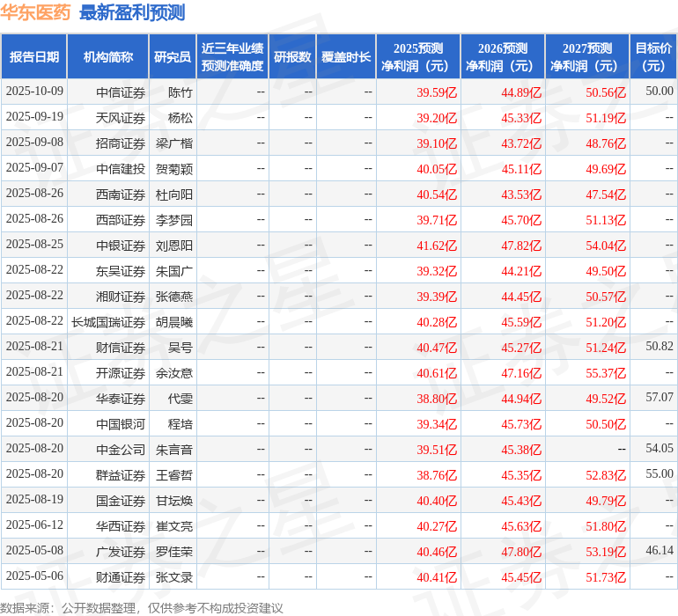
Task: Click the 覆盖时长 column header
Action: 346,57
